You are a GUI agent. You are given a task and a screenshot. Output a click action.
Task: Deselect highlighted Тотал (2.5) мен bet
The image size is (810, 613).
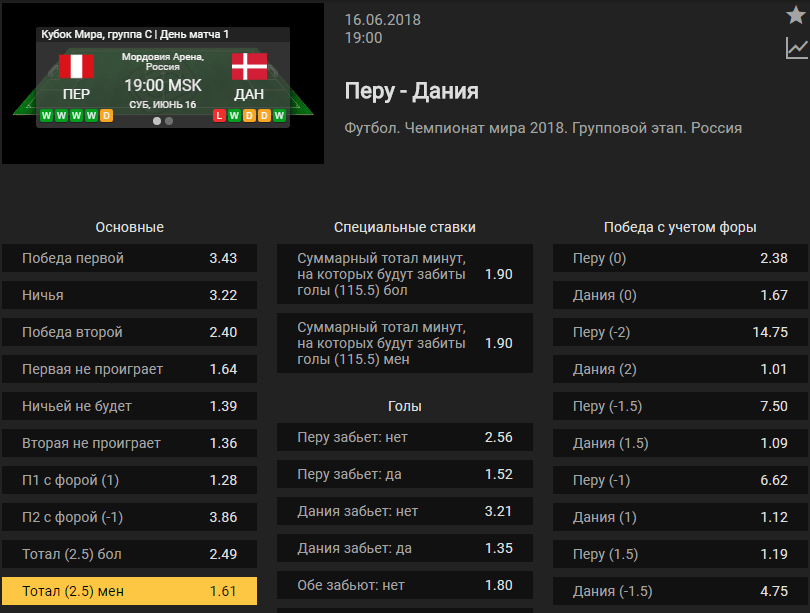pos(130,591)
